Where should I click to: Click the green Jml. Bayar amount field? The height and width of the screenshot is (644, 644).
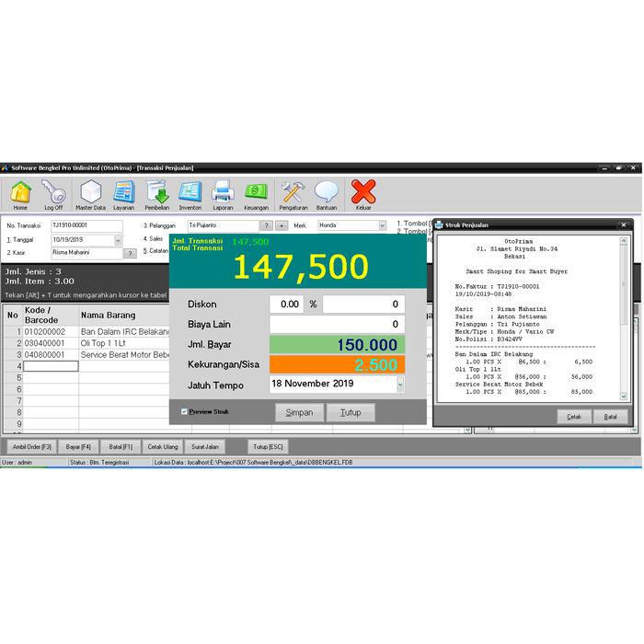pos(337,345)
